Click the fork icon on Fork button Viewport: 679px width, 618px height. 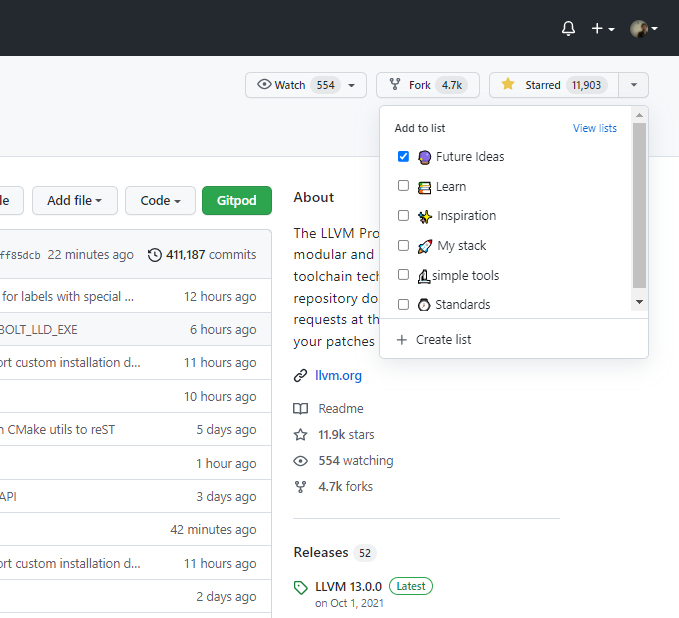(394, 84)
